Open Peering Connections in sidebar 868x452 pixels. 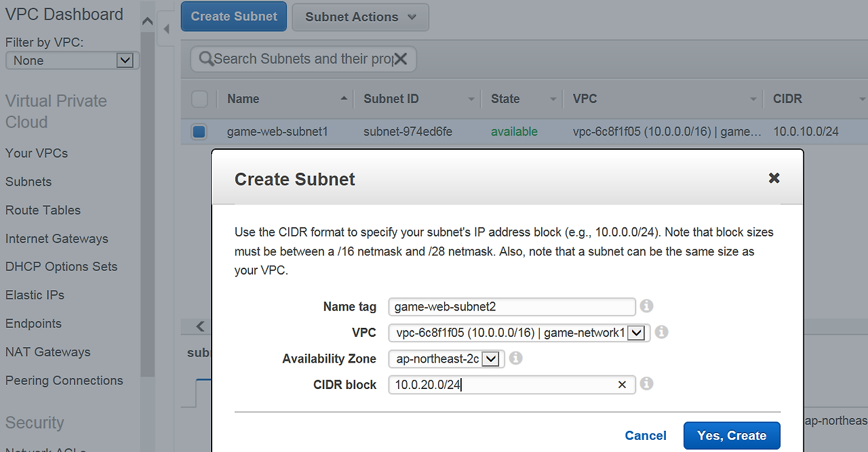[64, 380]
